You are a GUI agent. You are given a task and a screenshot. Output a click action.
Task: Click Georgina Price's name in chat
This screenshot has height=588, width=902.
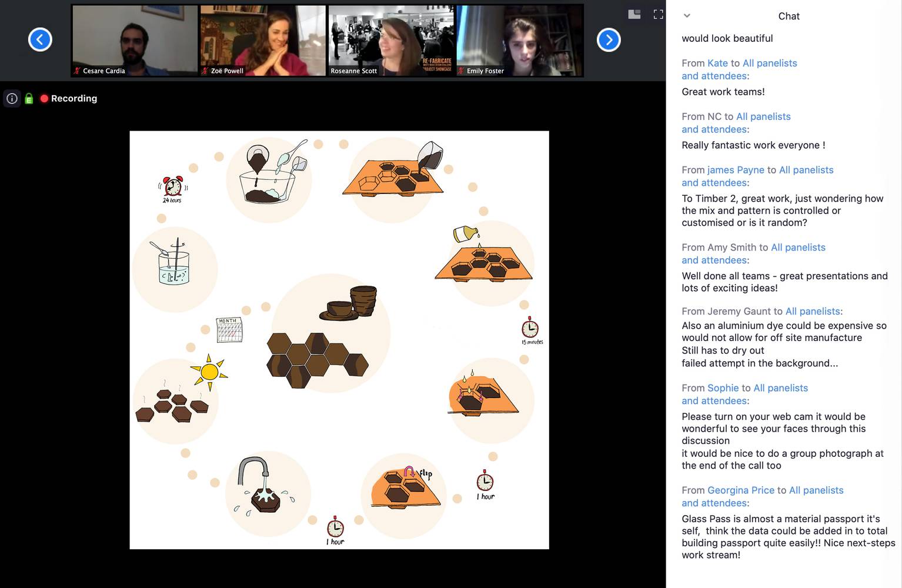(740, 490)
